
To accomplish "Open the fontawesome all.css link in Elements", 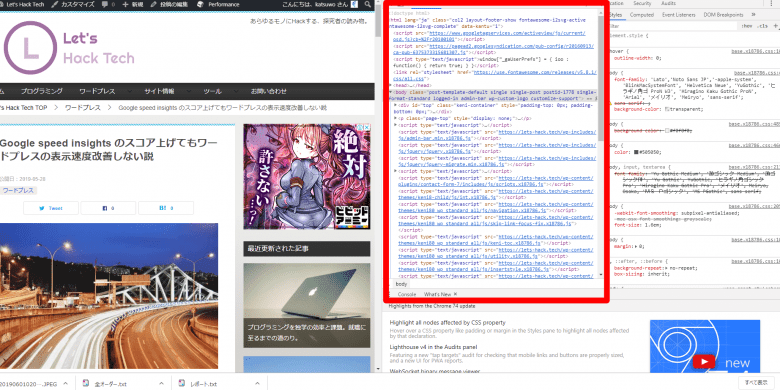I will [493, 75].
